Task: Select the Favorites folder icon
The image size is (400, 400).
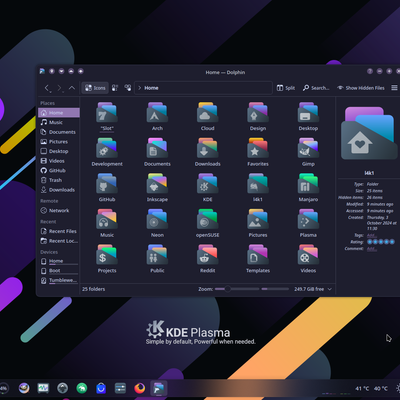Action: click(x=258, y=148)
